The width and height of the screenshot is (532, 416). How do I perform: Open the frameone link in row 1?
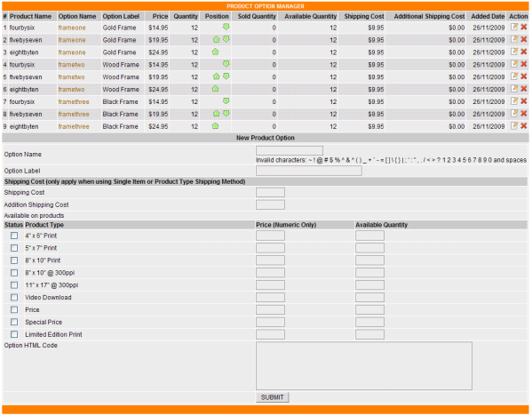[72, 28]
